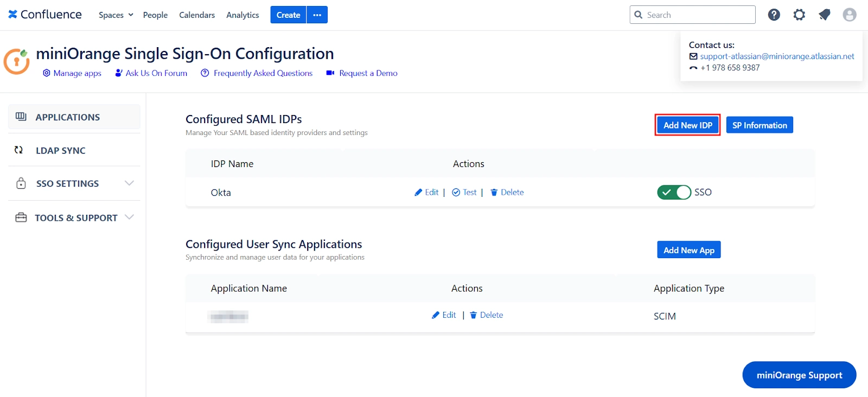
Task: Click Edit link for Okta
Action: [x=432, y=192]
